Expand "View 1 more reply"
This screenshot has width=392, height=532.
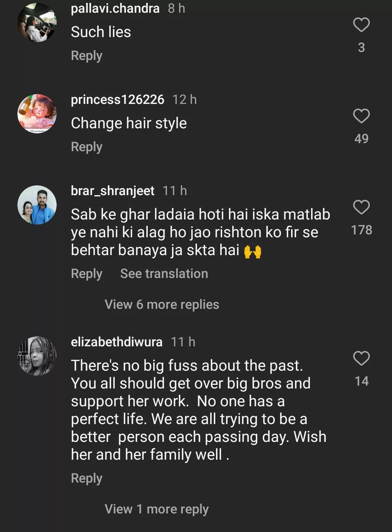(156, 509)
